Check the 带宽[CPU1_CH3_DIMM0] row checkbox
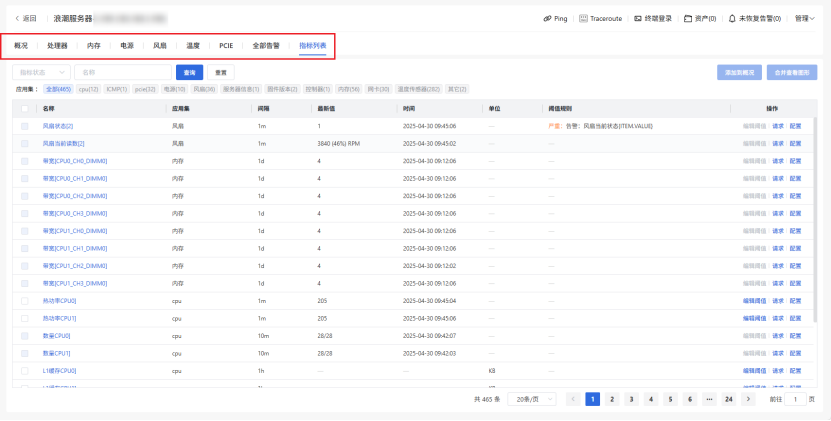The width and height of the screenshot is (831, 421). pos(24,284)
